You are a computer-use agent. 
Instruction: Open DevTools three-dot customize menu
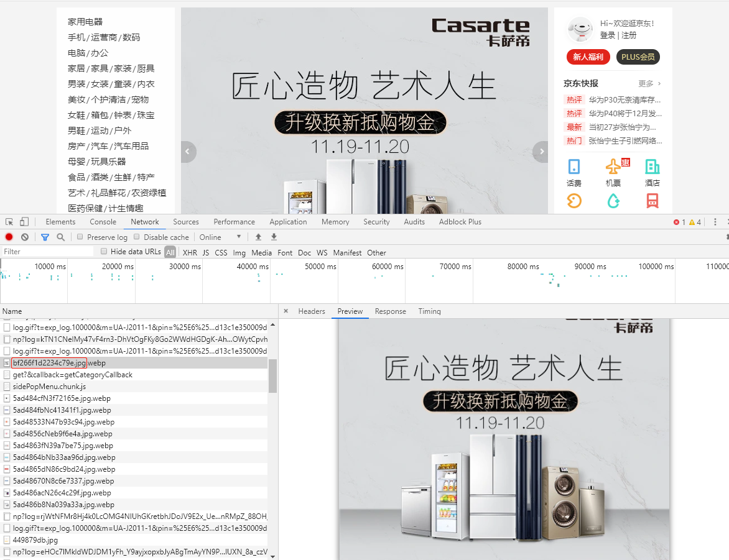(715, 222)
